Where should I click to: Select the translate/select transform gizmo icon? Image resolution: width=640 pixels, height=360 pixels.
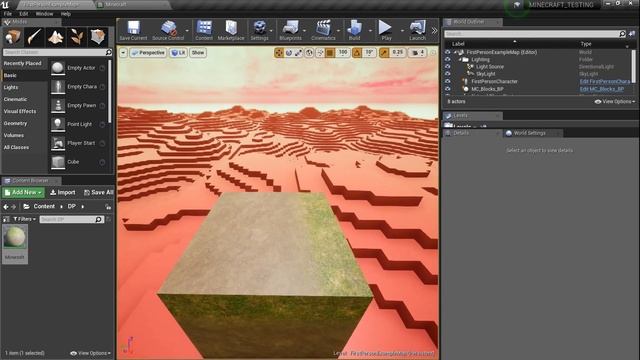coord(279,53)
